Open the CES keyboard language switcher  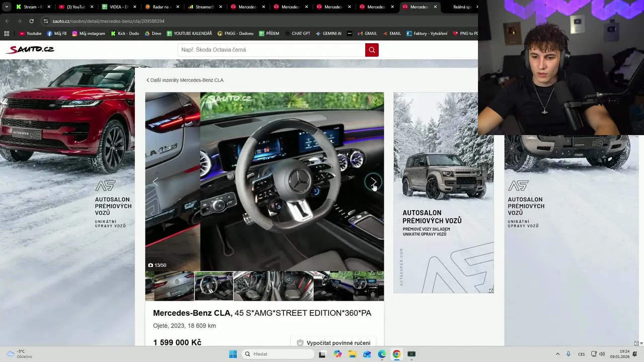point(581,354)
